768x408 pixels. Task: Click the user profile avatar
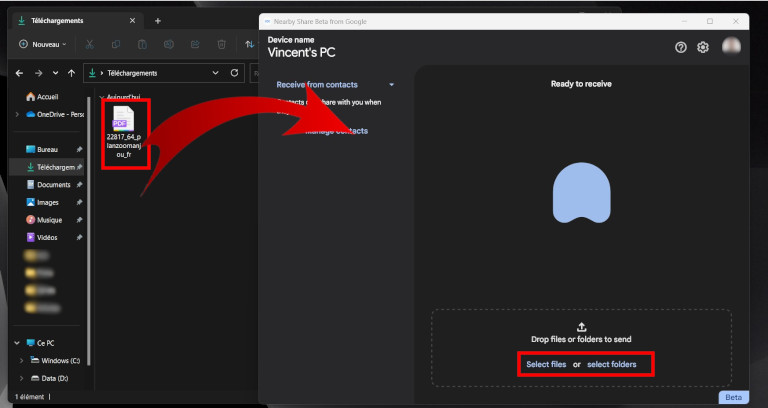[731, 46]
